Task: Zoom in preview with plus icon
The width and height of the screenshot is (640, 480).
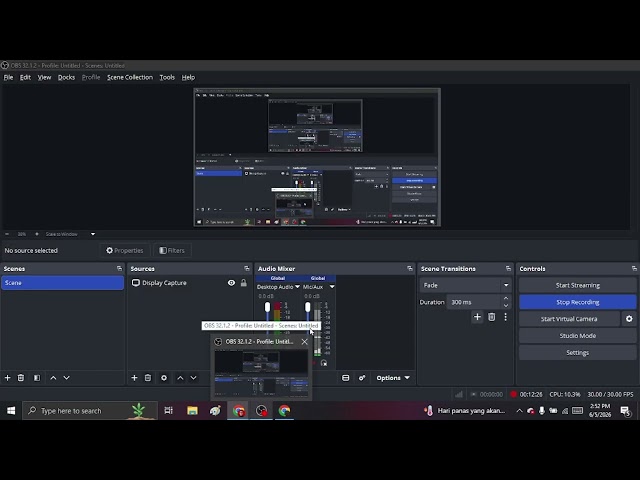Action: pyautogui.click(x=37, y=234)
